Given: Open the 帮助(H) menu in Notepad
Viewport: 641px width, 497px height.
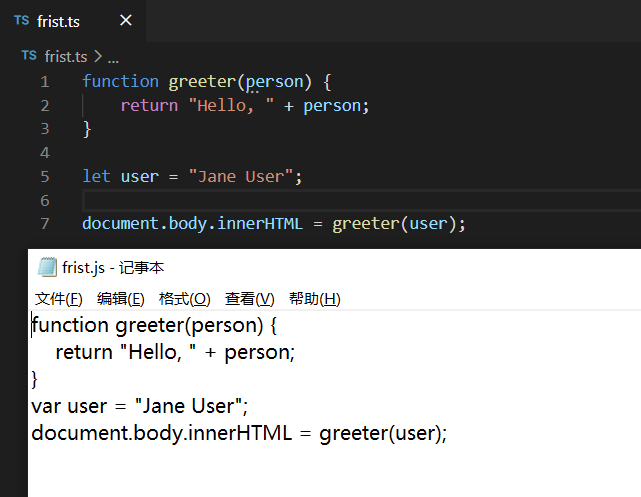Looking at the screenshot, I should point(314,299).
